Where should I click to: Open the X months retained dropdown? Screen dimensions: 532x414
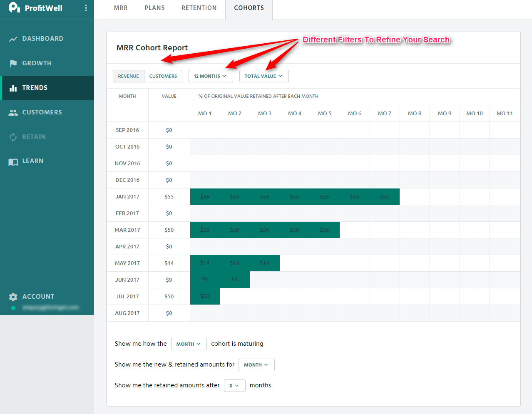tap(235, 386)
